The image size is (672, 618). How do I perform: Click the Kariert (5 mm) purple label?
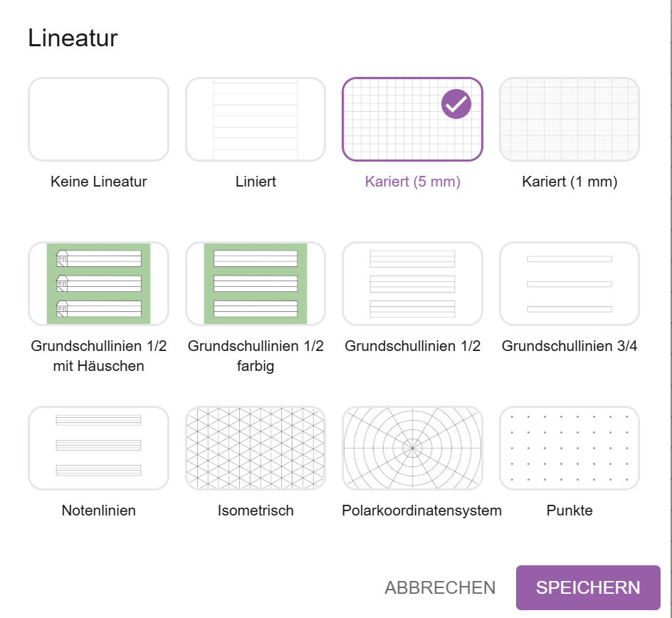[x=413, y=182]
